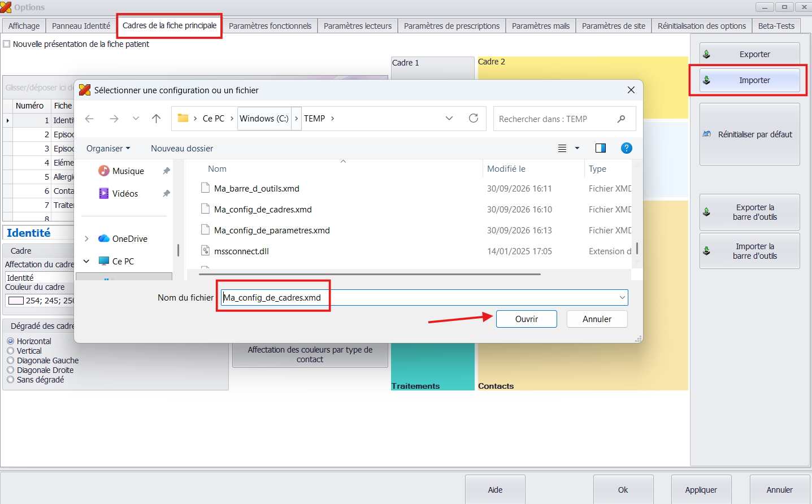812x504 pixels.
Task: Open file dialog help icon
Action: point(626,148)
